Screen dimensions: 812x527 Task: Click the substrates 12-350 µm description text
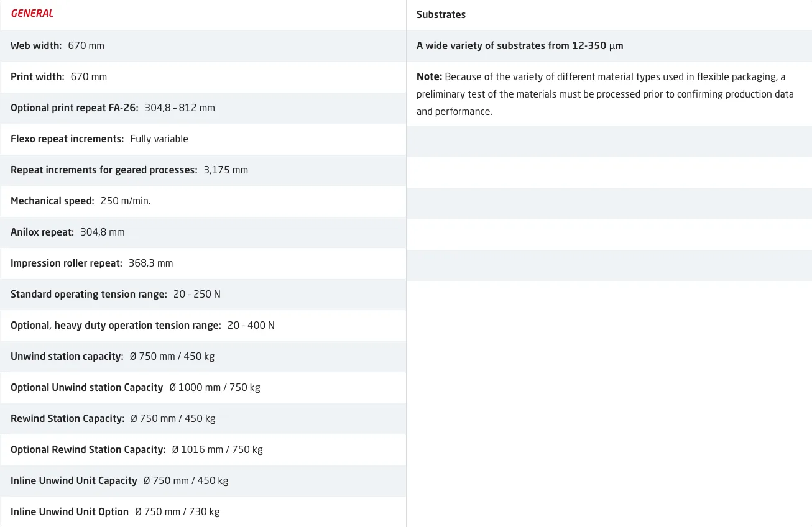point(520,46)
